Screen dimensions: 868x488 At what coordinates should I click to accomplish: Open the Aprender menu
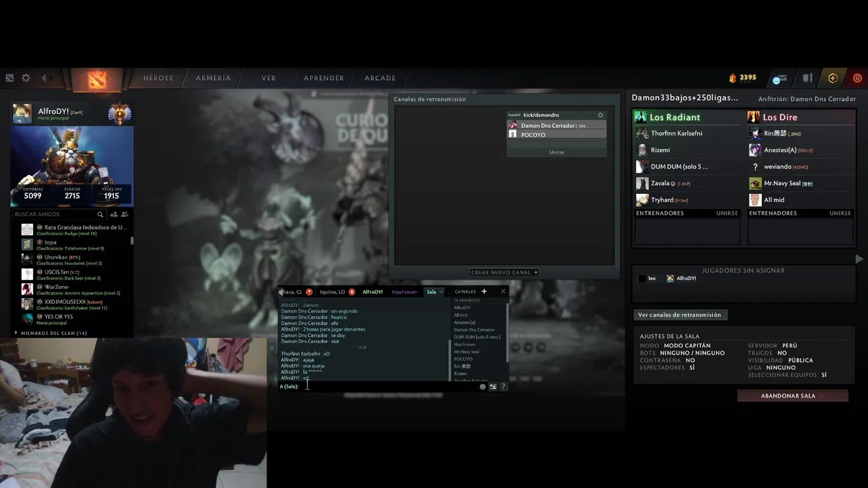click(x=323, y=78)
